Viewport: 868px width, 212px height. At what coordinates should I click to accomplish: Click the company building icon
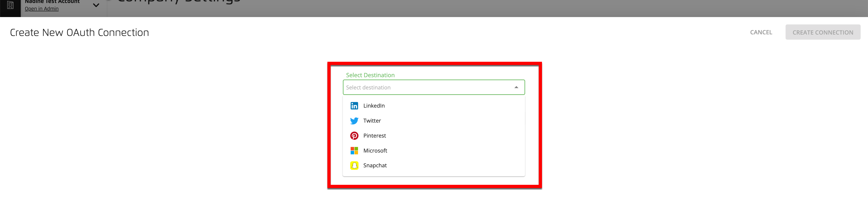pyautogui.click(x=10, y=5)
